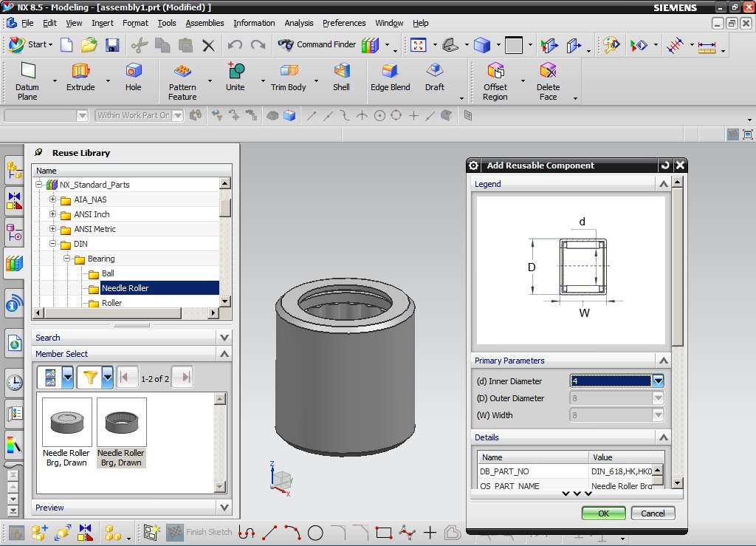Open the Reuse Library sidebar tab
The image size is (756, 546).
tap(15, 263)
